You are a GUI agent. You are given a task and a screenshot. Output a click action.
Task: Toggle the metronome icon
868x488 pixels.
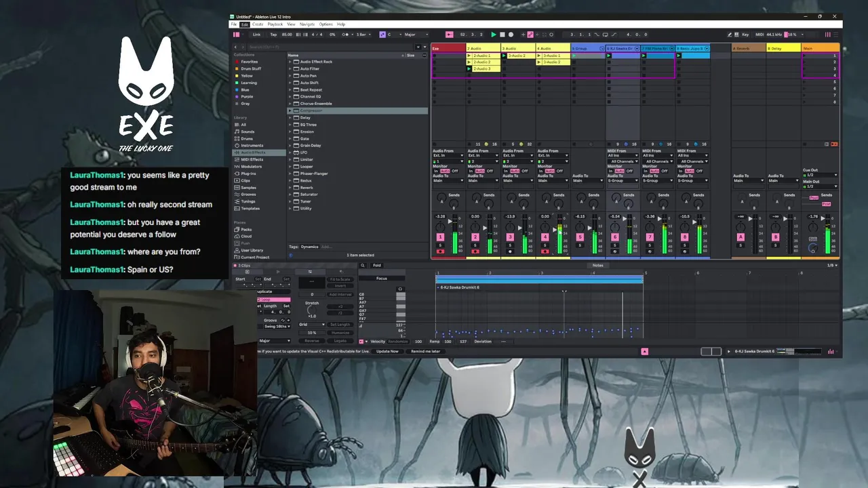[x=346, y=35]
